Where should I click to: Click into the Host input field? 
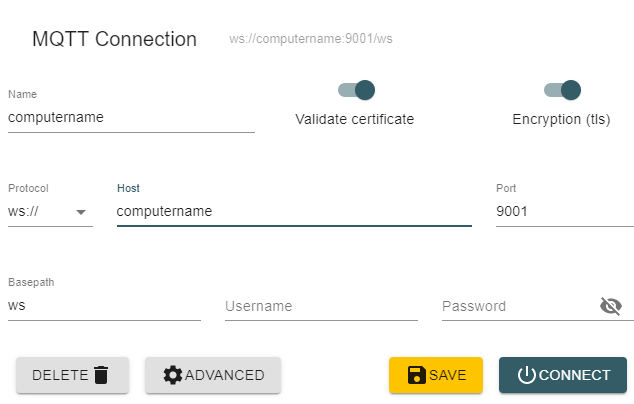point(293,211)
